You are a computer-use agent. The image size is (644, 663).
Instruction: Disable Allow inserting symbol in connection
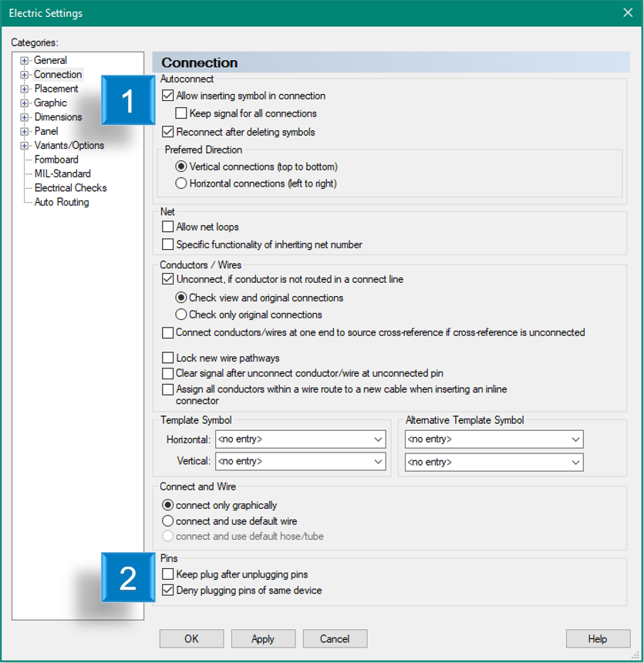point(167,96)
